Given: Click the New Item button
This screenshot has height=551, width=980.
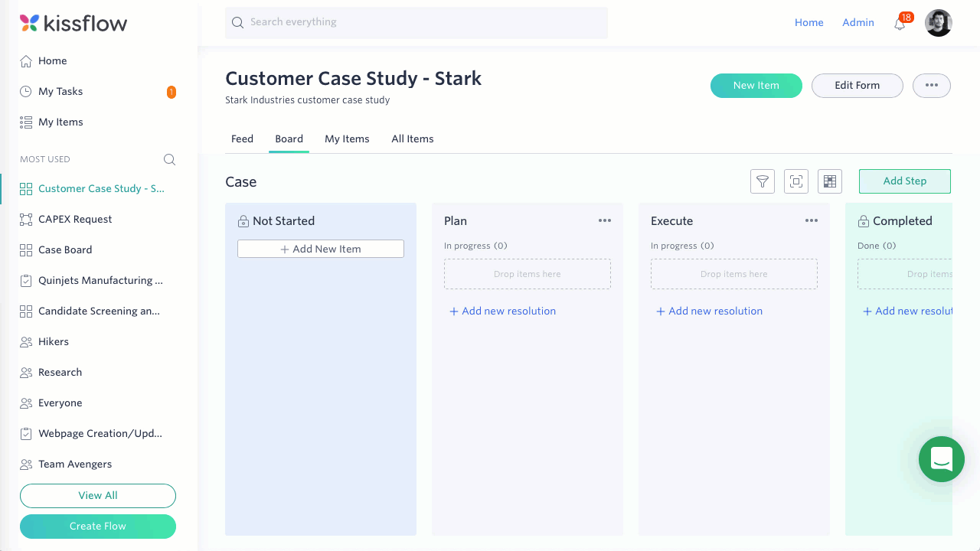Looking at the screenshot, I should pyautogui.click(x=756, y=85).
